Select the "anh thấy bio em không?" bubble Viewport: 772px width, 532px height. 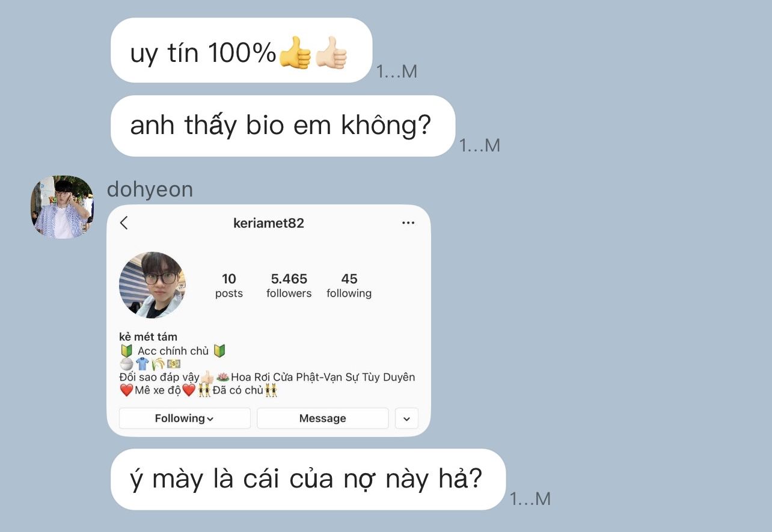pyautogui.click(x=283, y=126)
